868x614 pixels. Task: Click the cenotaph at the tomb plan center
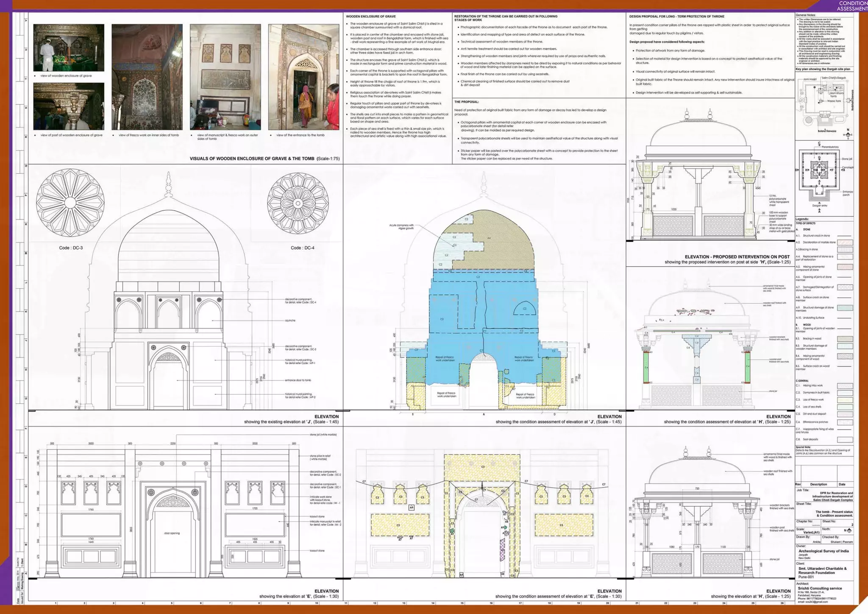pos(819,170)
